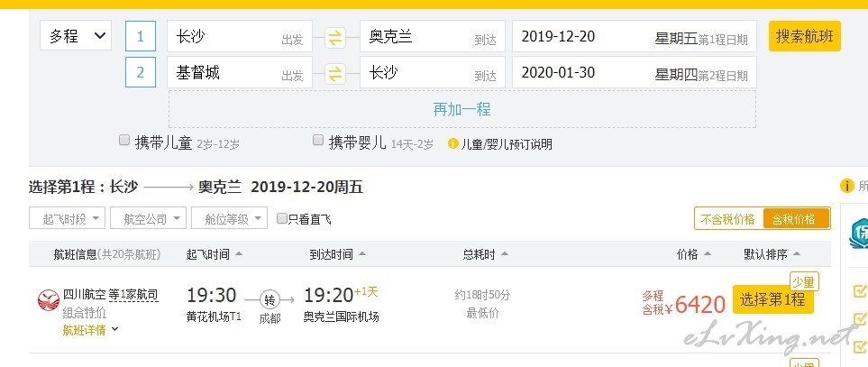Image resolution: width=868 pixels, height=367 pixels.
Task: Click the 转 transfer circle icon
Action: click(270, 300)
